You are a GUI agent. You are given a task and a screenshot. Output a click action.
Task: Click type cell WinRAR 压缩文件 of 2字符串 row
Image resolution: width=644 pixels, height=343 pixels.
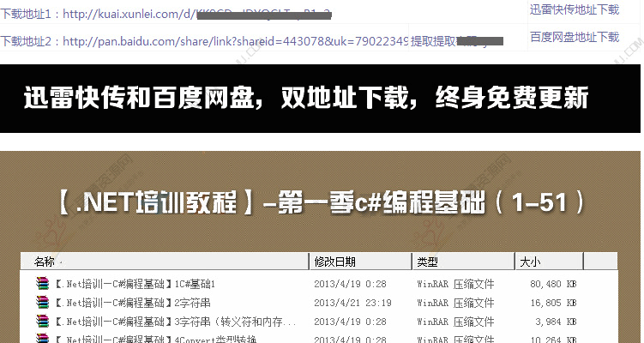[455, 303]
